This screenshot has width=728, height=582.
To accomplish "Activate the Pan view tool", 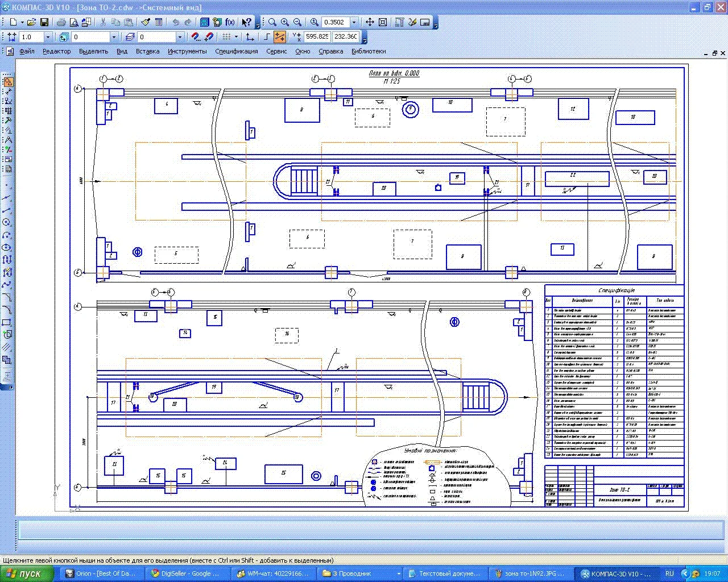I will [x=370, y=22].
